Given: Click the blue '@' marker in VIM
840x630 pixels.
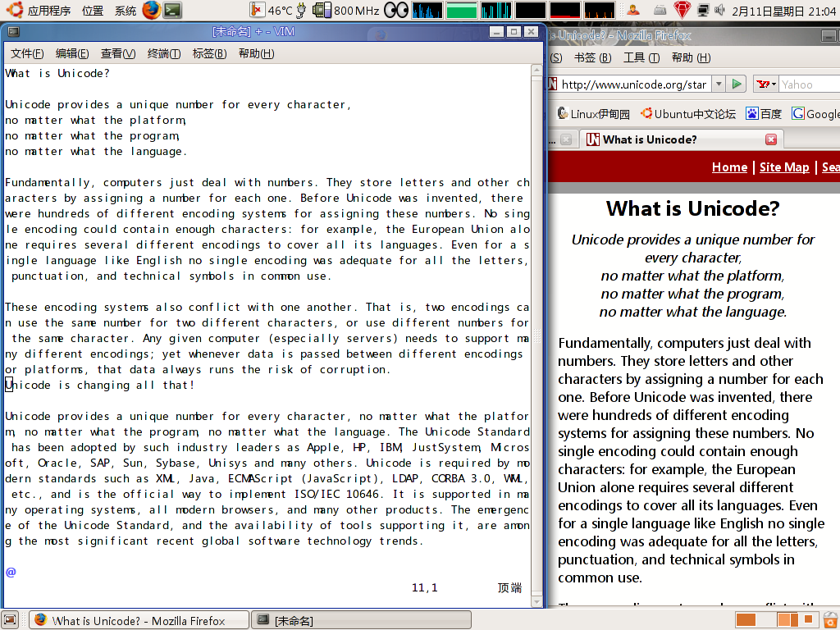Looking at the screenshot, I should pos(11,572).
